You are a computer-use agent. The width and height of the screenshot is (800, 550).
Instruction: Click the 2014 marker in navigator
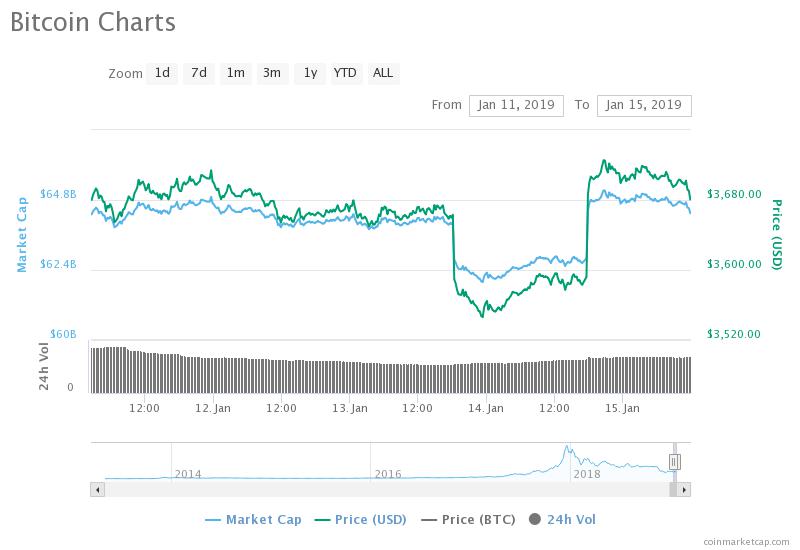188,474
